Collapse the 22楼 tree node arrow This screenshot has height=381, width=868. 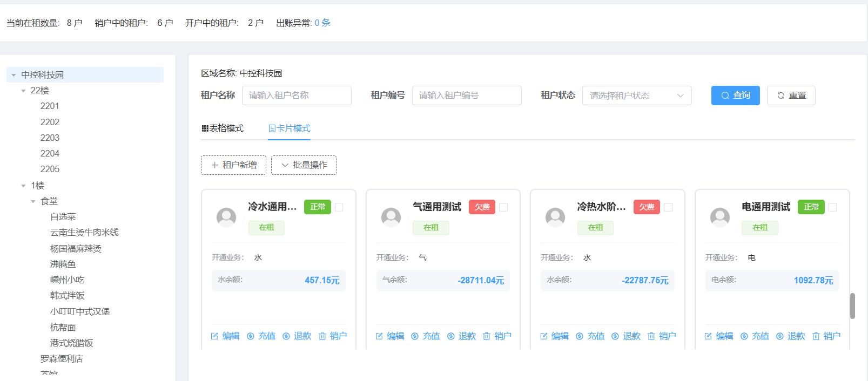coord(23,91)
